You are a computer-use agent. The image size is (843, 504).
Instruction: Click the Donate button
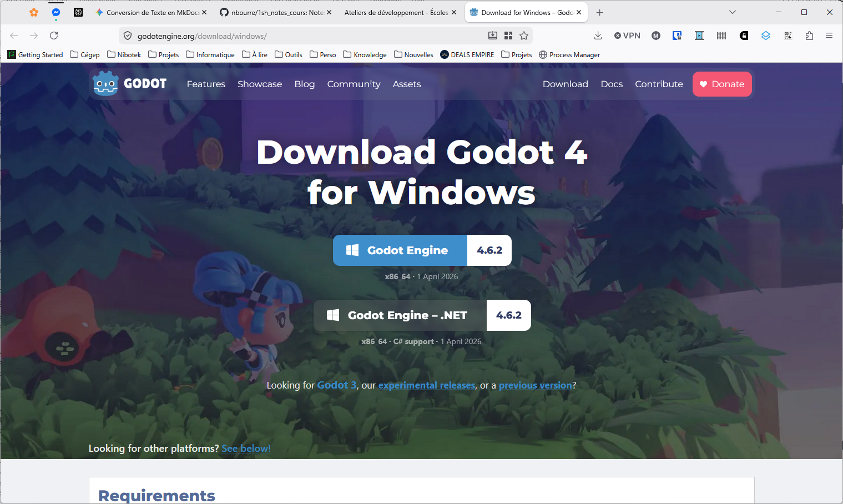coord(722,84)
